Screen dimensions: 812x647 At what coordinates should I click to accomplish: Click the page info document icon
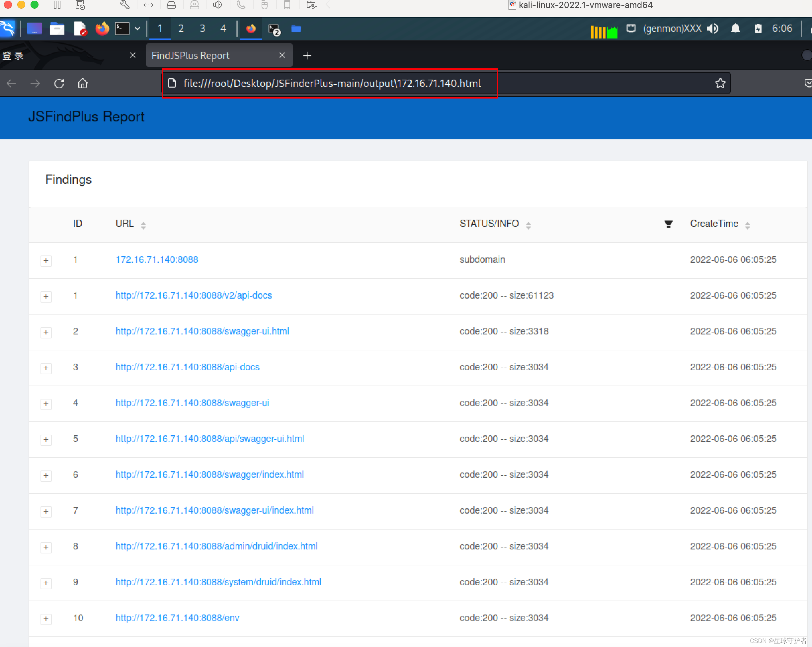pyautogui.click(x=172, y=83)
